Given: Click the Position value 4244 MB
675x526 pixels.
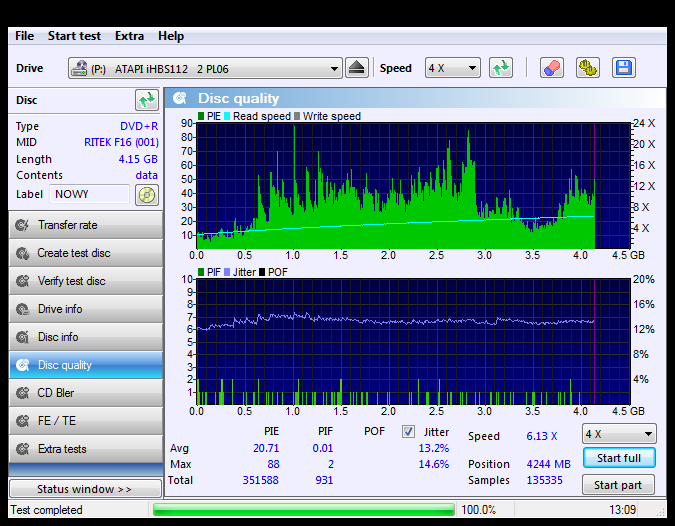Looking at the screenshot, I should 548,464.
